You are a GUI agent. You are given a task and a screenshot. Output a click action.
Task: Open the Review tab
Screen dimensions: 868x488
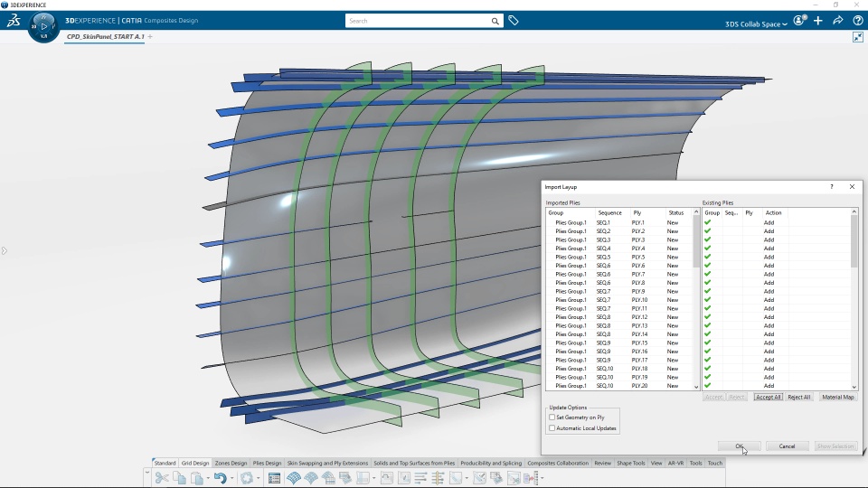[602, 463]
